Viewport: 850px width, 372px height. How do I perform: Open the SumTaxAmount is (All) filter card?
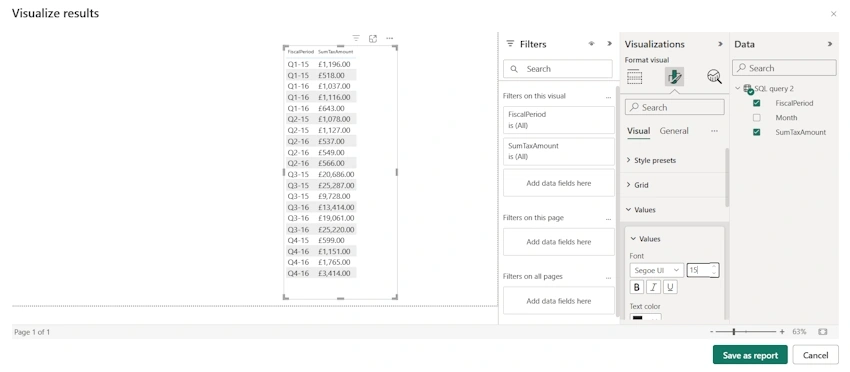(558, 151)
